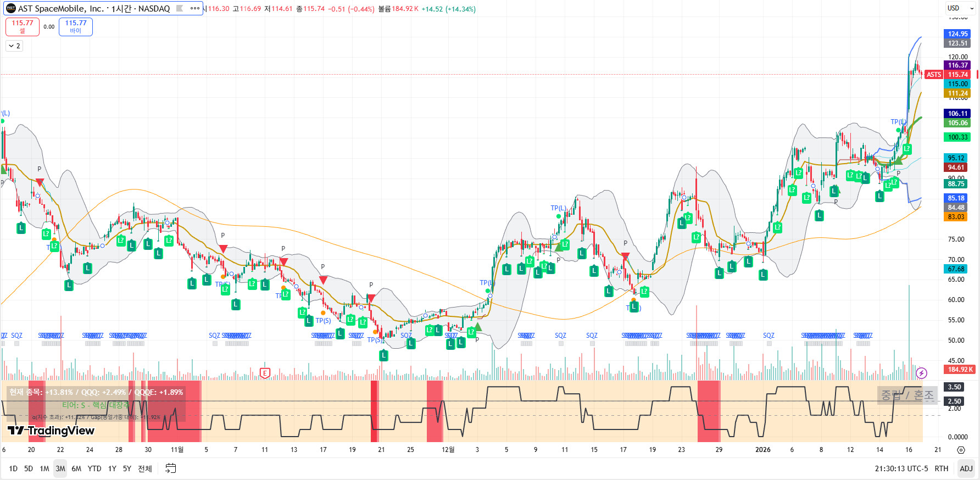This screenshot has height=480, width=980.
Task: Select the 6M time range
Action: [x=76, y=468]
